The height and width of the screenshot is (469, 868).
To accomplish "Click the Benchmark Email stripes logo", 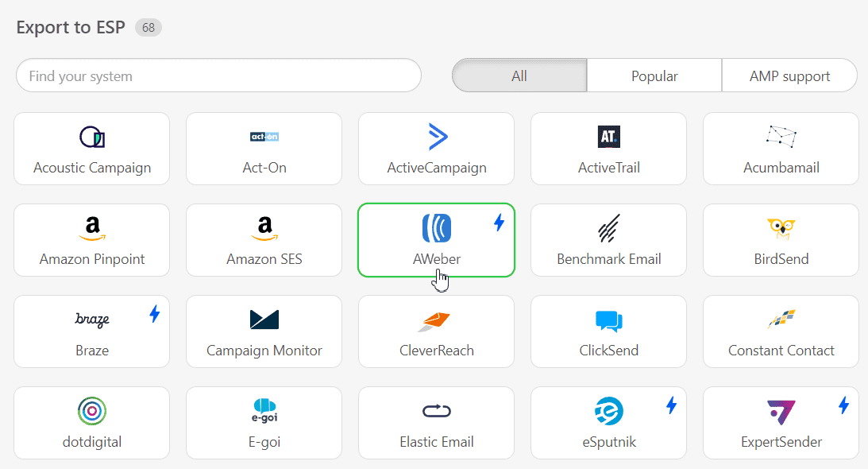I will click(x=609, y=228).
